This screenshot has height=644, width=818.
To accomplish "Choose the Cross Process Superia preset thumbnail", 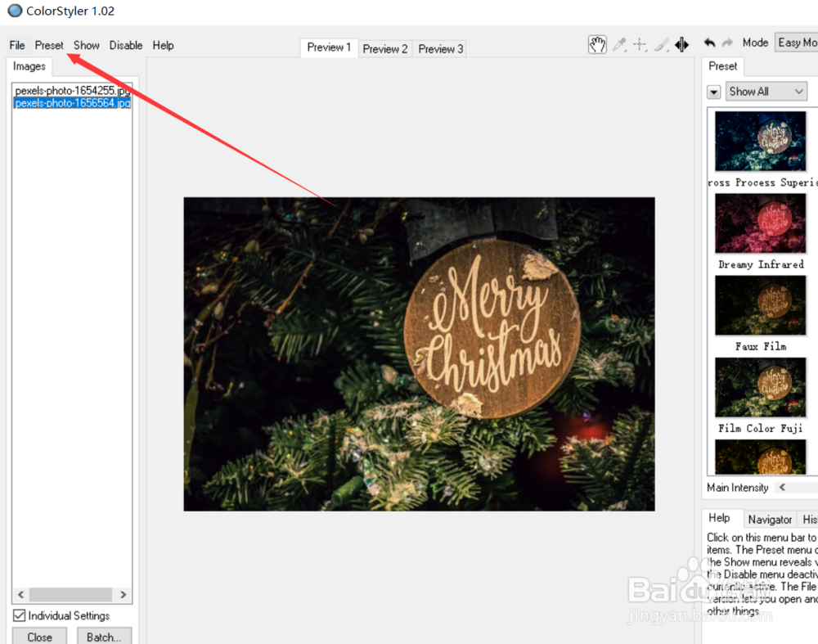I will click(x=760, y=141).
